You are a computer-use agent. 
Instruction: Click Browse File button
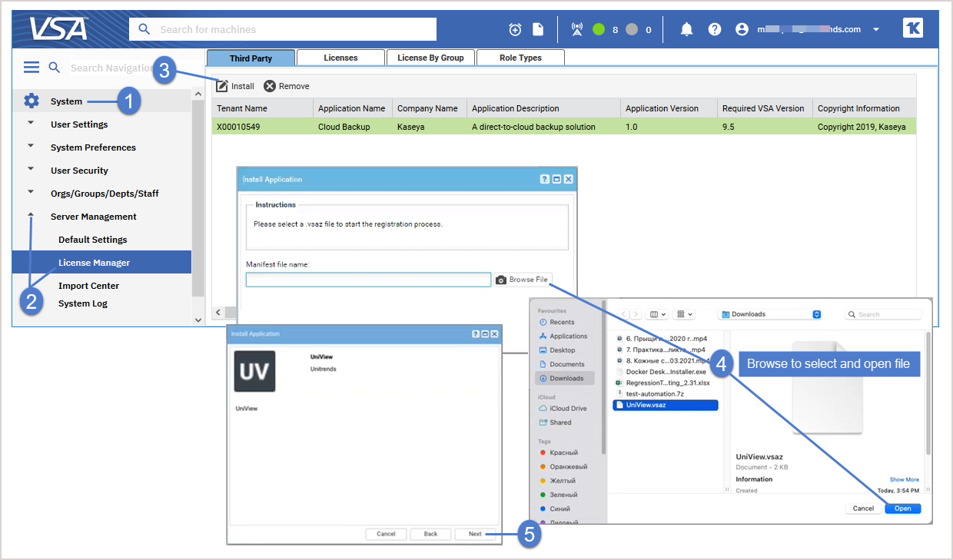pyautogui.click(x=523, y=280)
